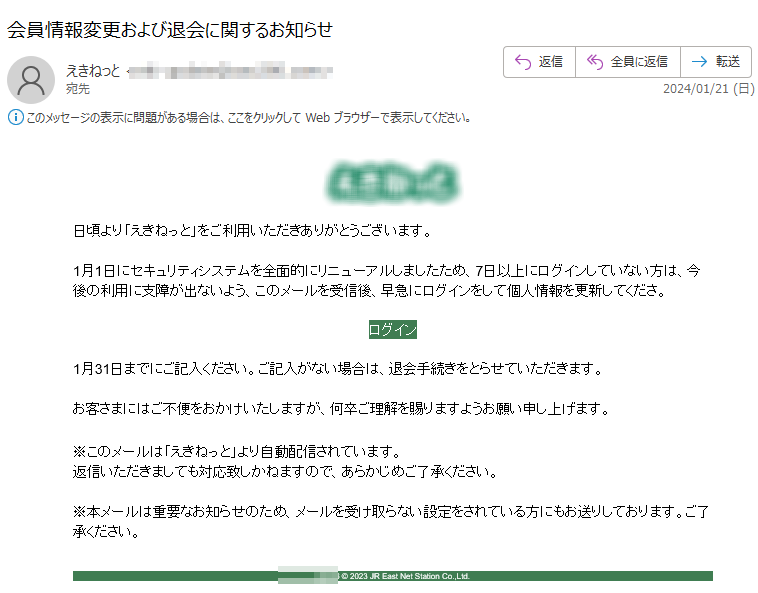Click the greeting line 日頃より「えきねっと」をご利用

(252, 231)
